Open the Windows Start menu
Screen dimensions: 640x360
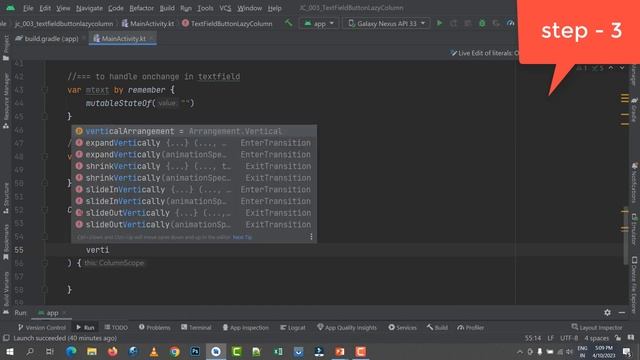coord(9,351)
